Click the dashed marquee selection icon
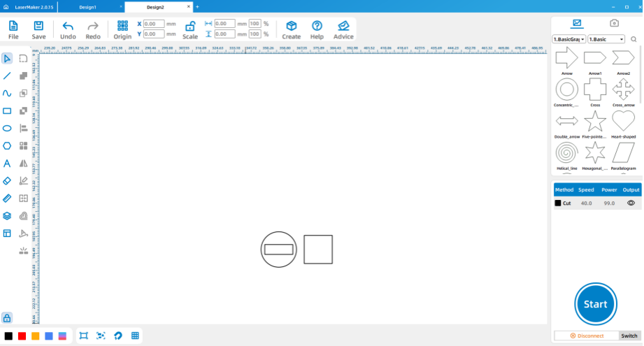The height and width of the screenshot is (346, 644). click(x=23, y=58)
